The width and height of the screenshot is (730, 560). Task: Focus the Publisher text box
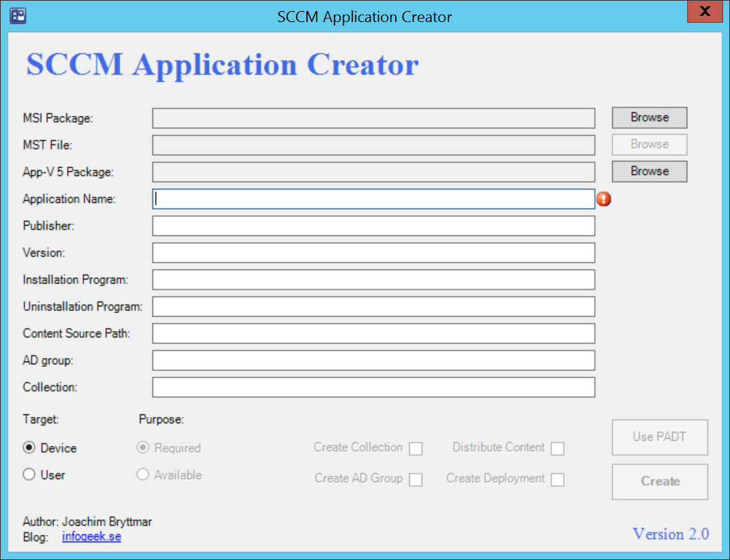pyautogui.click(x=373, y=226)
